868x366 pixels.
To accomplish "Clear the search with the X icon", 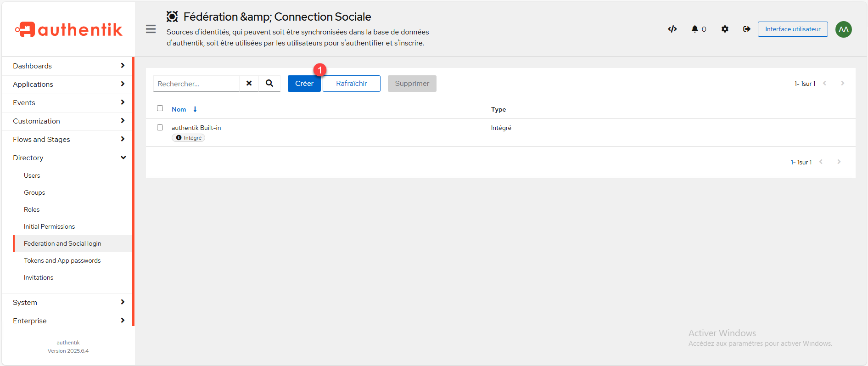I will [x=249, y=84].
